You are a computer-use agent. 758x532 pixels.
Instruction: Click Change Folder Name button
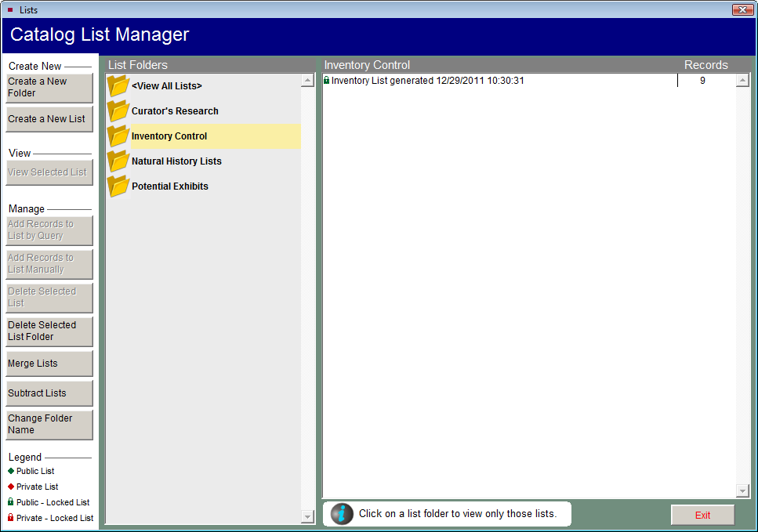pos(49,425)
